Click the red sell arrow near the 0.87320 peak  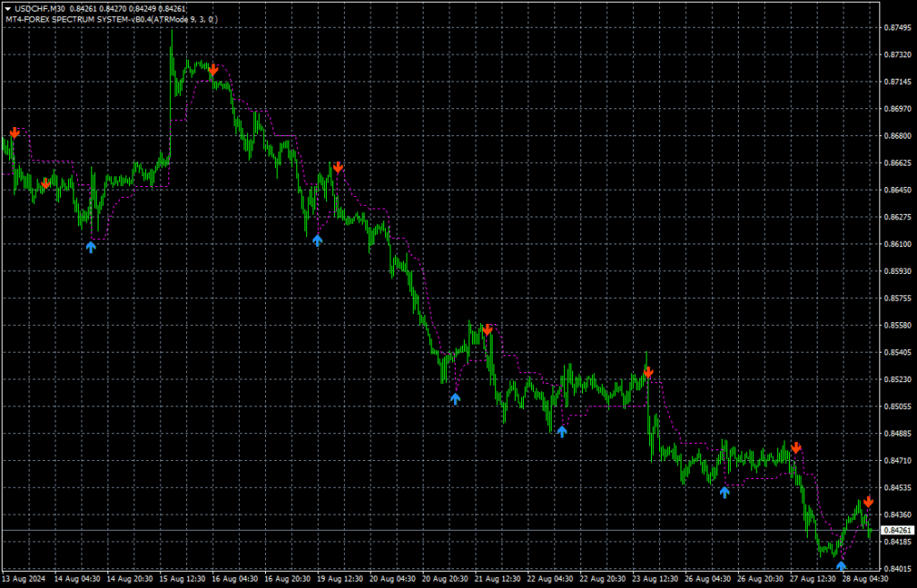pyautogui.click(x=214, y=70)
